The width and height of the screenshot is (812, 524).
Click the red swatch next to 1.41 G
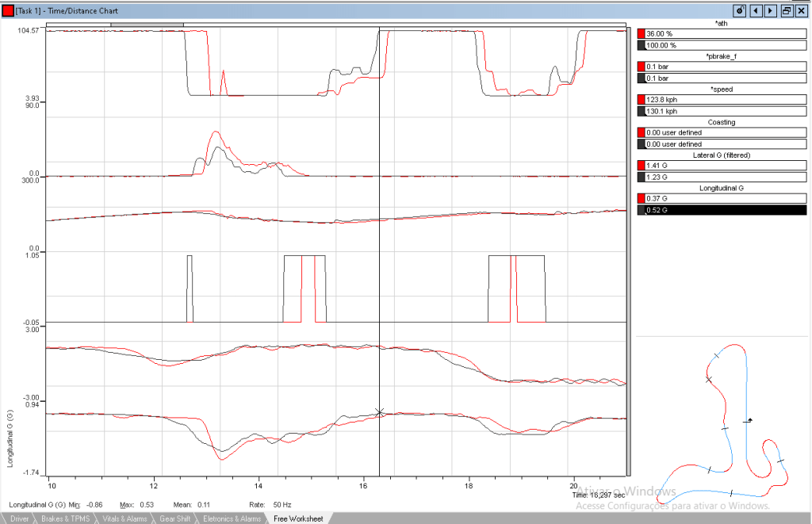pos(641,166)
